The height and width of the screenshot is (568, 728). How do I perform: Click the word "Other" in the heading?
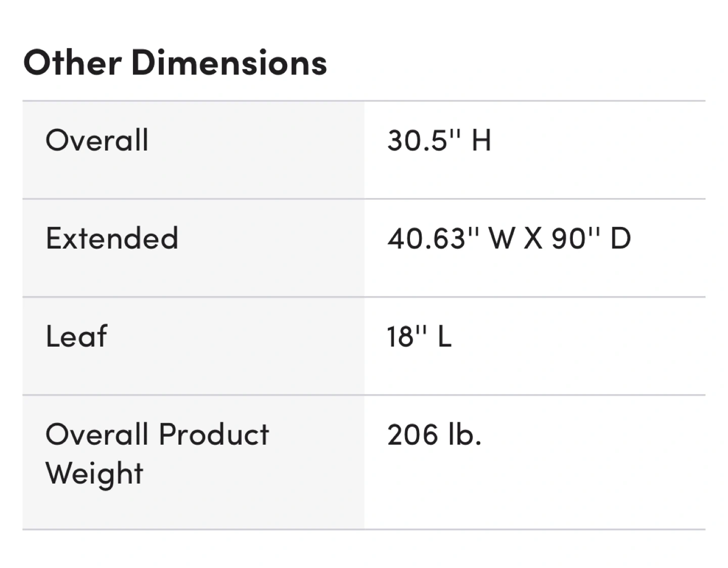pyautogui.click(x=72, y=63)
